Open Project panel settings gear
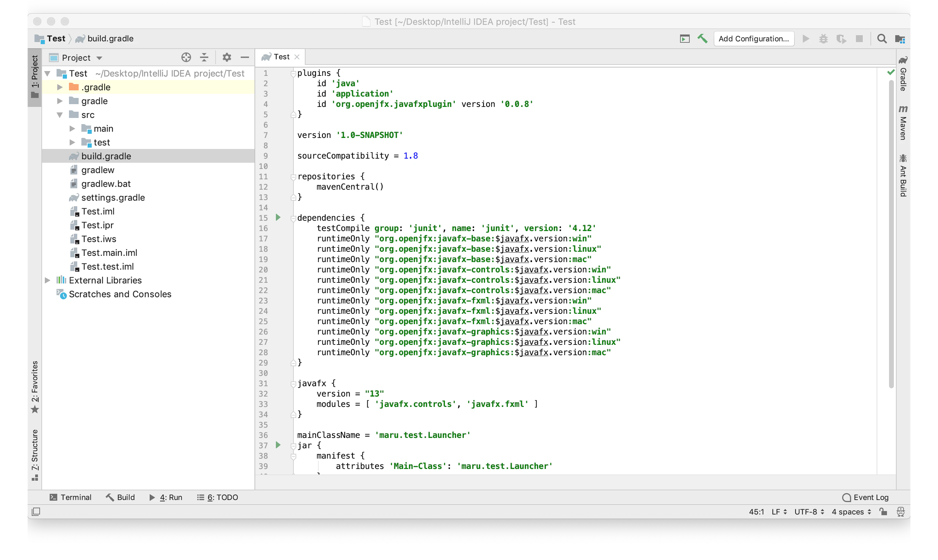The image size is (938, 560). [227, 57]
